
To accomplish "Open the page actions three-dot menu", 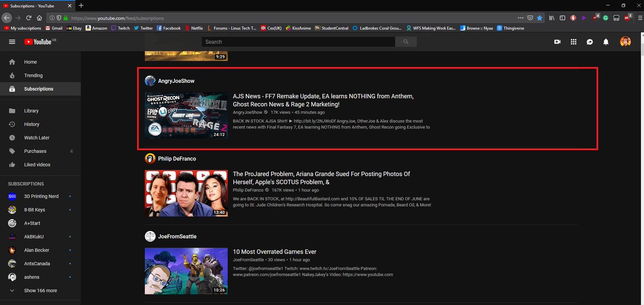I will tap(520, 18).
